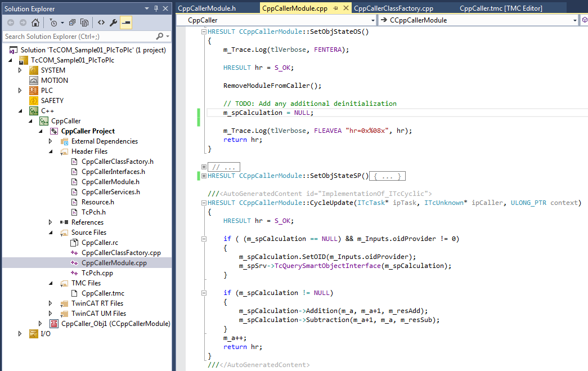This screenshot has width=588, height=371.
Task: Switch to CppCallerModule.h tab
Action: click(x=207, y=8)
